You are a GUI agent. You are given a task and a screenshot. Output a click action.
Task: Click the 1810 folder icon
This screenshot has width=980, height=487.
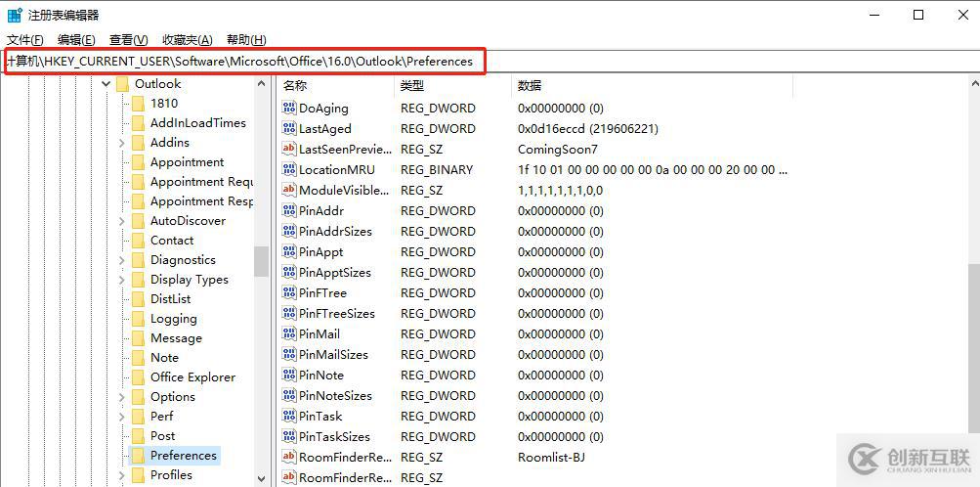(x=138, y=103)
